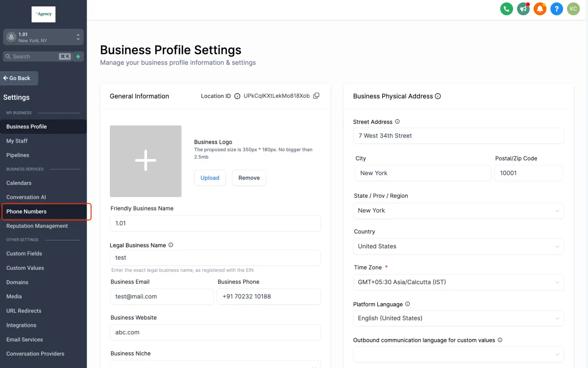Open the orange notifications bell
This screenshot has width=588, height=368.
click(540, 9)
